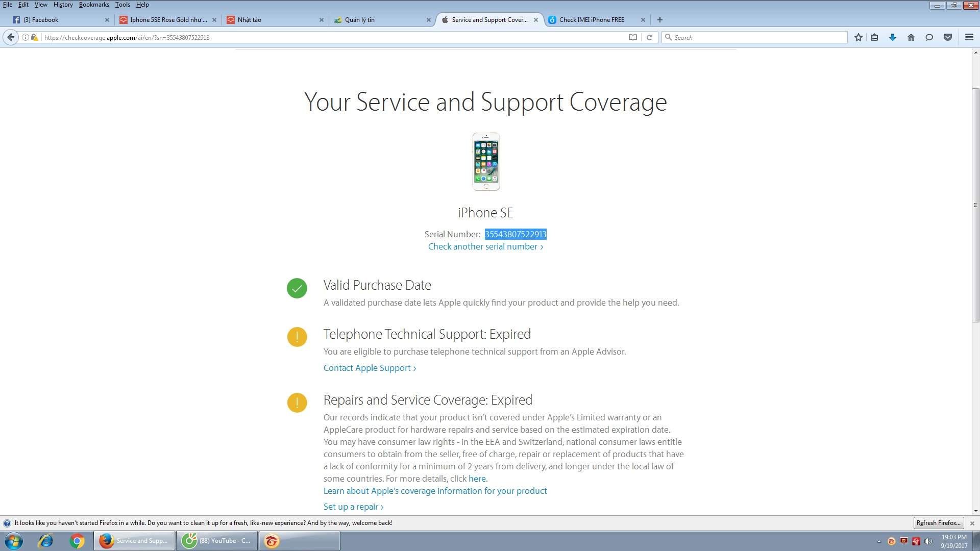Open the Downloads arrow icon

pos(892,37)
